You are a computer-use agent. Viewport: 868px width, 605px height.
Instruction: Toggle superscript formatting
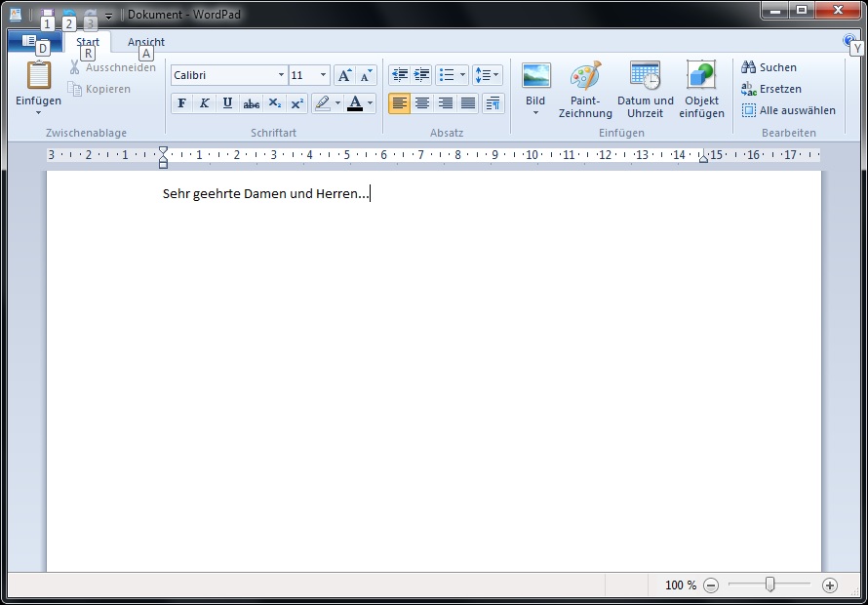(297, 103)
